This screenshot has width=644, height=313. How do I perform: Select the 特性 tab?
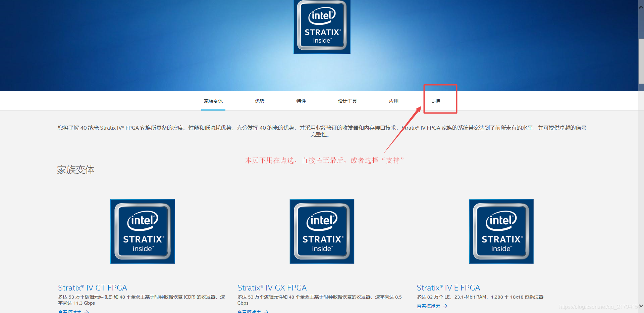point(301,101)
